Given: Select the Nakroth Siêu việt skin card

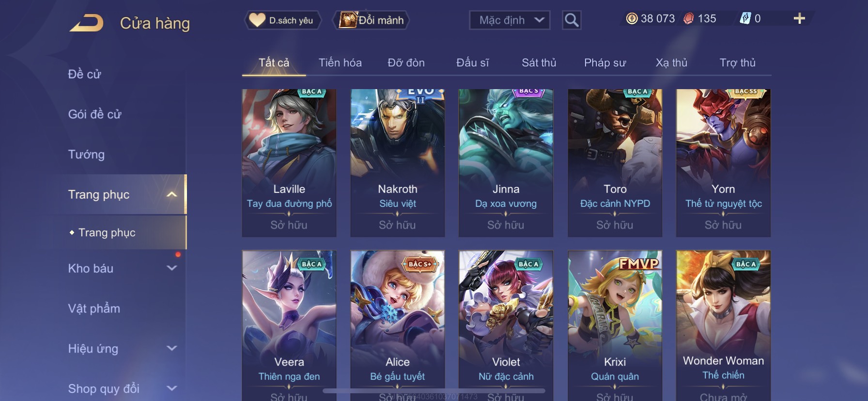Looking at the screenshot, I should pyautogui.click(x=397, y=163).
